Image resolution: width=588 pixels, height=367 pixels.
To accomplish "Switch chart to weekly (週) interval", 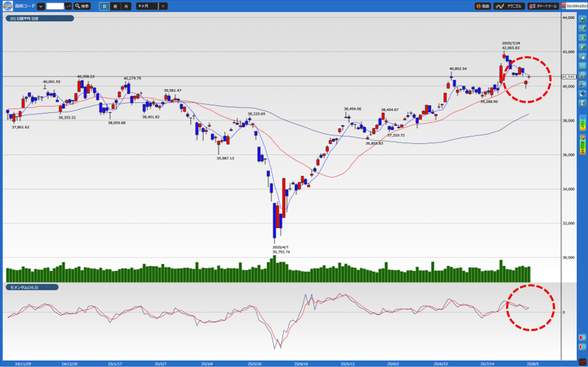I will (115, 6).
